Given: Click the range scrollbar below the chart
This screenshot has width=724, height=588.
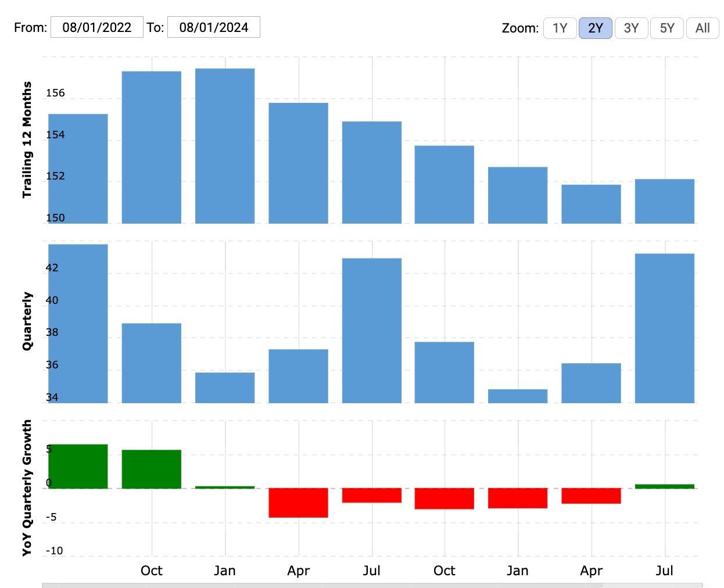Looking at the screenshot, I should 372,585.
